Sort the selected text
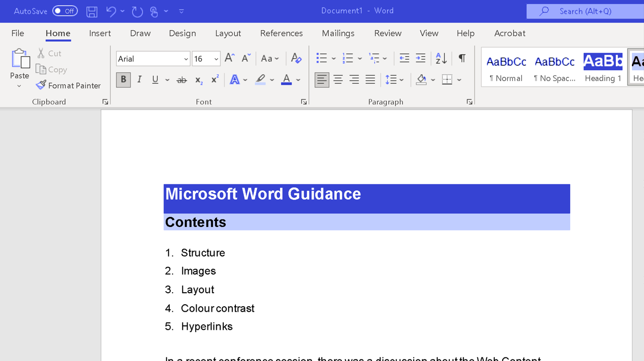 [x=441, y=58]
